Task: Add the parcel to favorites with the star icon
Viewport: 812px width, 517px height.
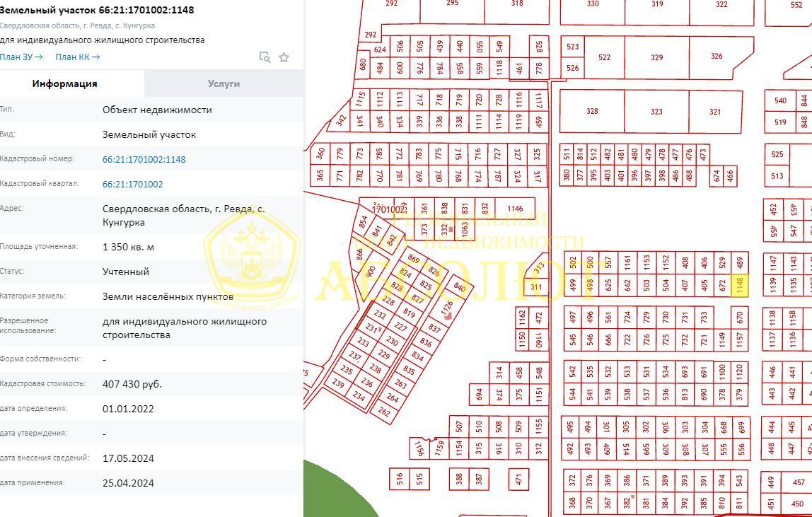Action: click(x=284, y=57)
